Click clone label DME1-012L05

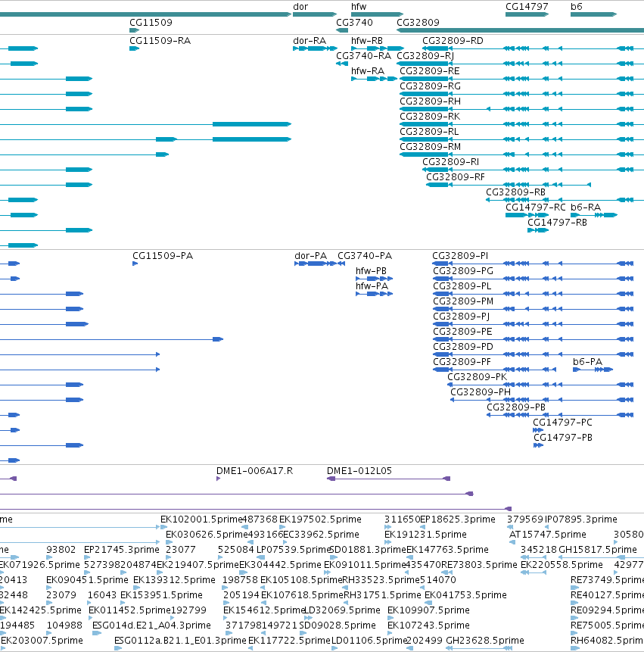click(359, 471)
